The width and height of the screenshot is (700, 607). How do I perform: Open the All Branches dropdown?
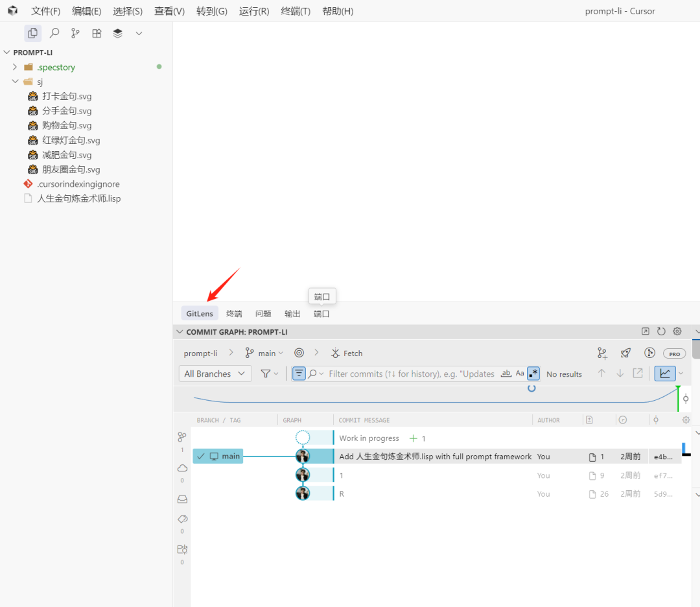pos(215,374)
